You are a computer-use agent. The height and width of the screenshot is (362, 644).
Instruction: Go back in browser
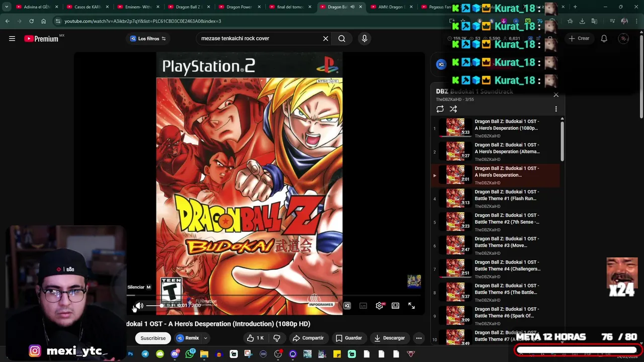coord(7,21)
